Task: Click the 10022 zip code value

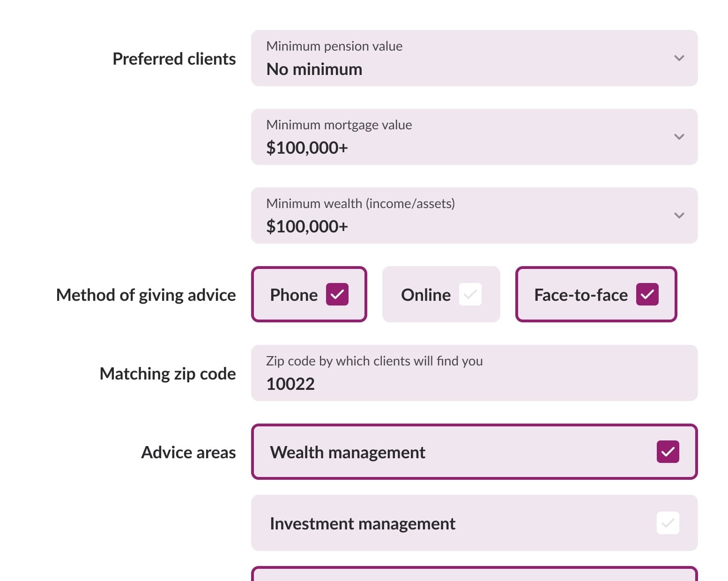Action: click(290, 384)
